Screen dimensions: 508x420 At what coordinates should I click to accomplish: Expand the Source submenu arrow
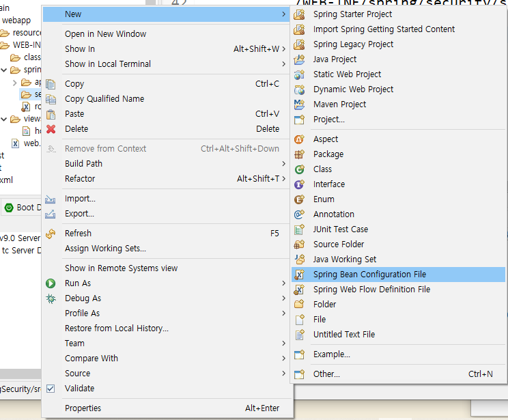pyautogui.click(x=284, y=374)
